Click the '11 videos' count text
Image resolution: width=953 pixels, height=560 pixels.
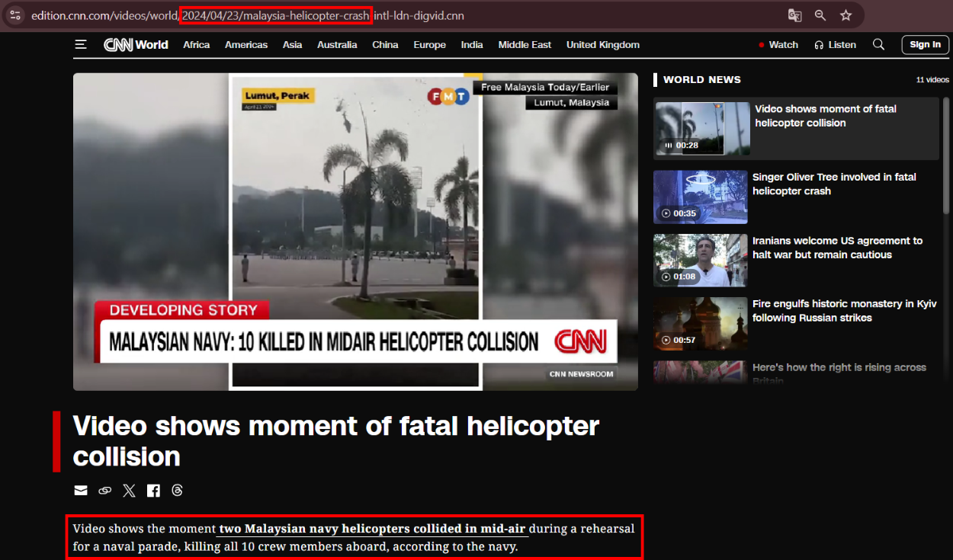pyautogui.click(x=932, y=80)
